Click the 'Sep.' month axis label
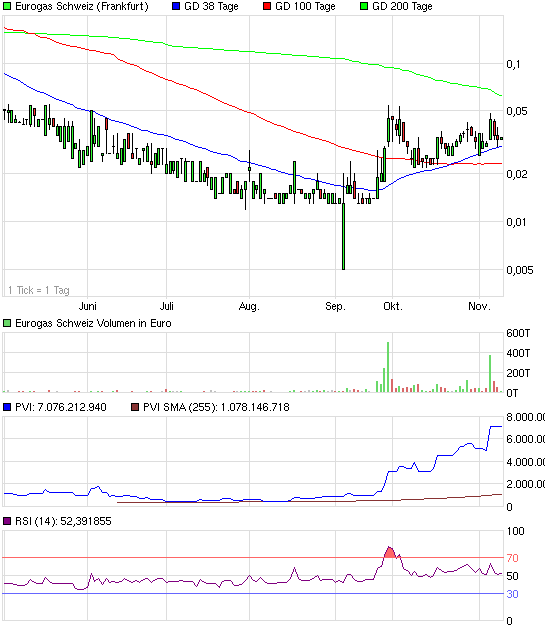The height and width of the screenshot is (629, 545). [335, 306]
